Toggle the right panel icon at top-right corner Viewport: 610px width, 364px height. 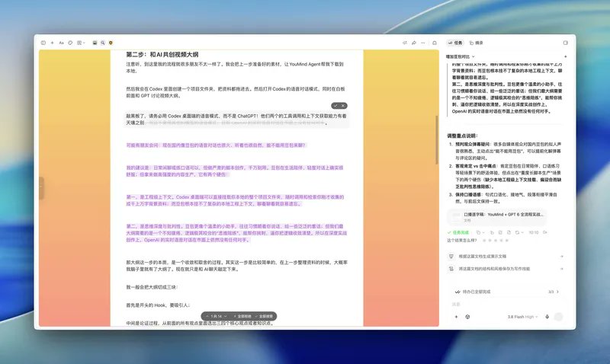pos(565,43)
